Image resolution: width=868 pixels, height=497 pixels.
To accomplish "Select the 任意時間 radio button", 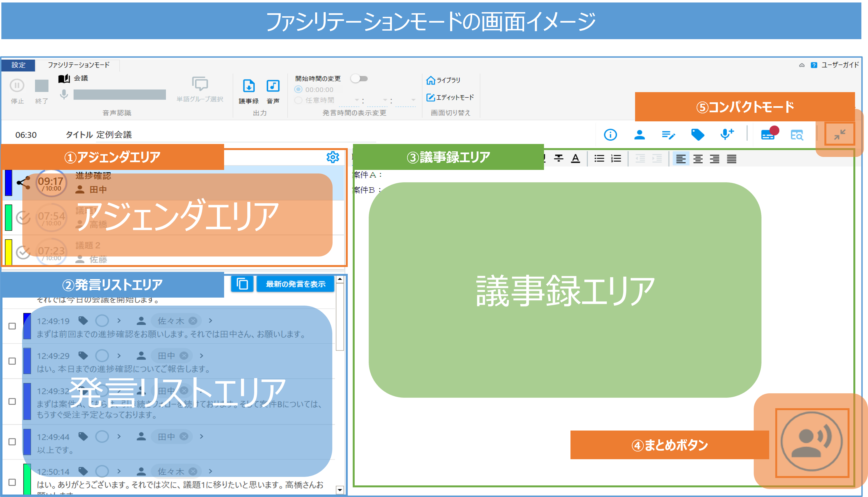I will click(x=298, y=100).
